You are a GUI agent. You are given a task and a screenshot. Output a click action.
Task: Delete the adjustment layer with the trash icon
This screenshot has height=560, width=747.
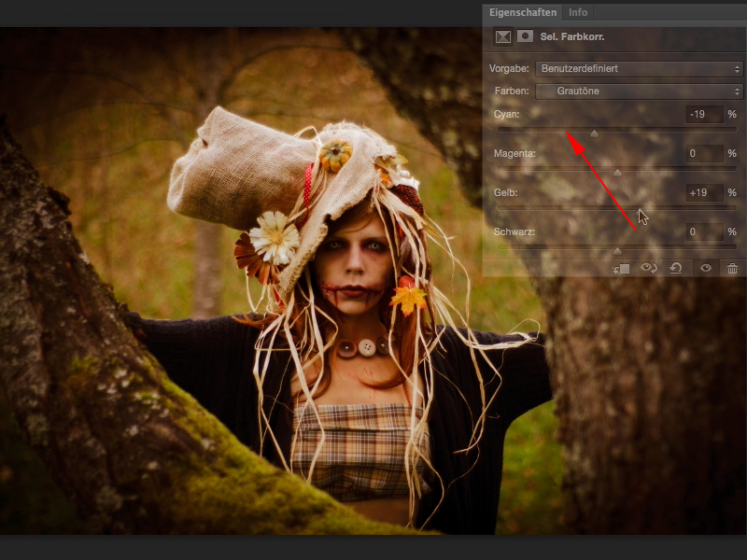tap(733, 269)
